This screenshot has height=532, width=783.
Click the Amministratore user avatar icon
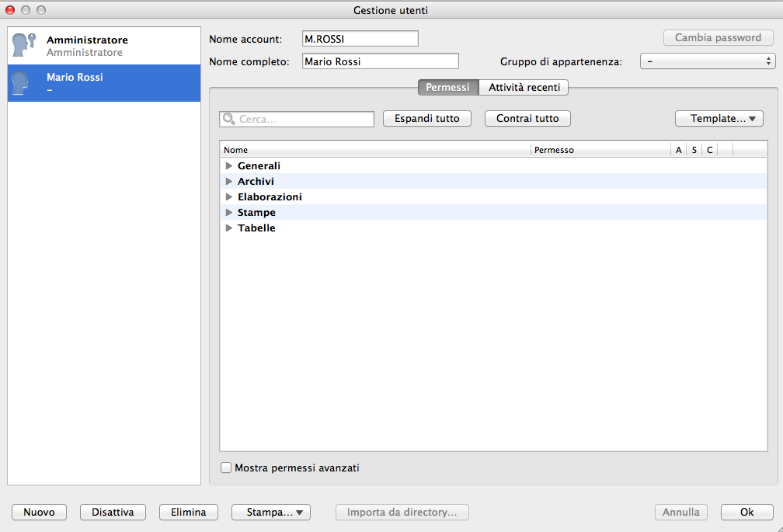[25, 46]
